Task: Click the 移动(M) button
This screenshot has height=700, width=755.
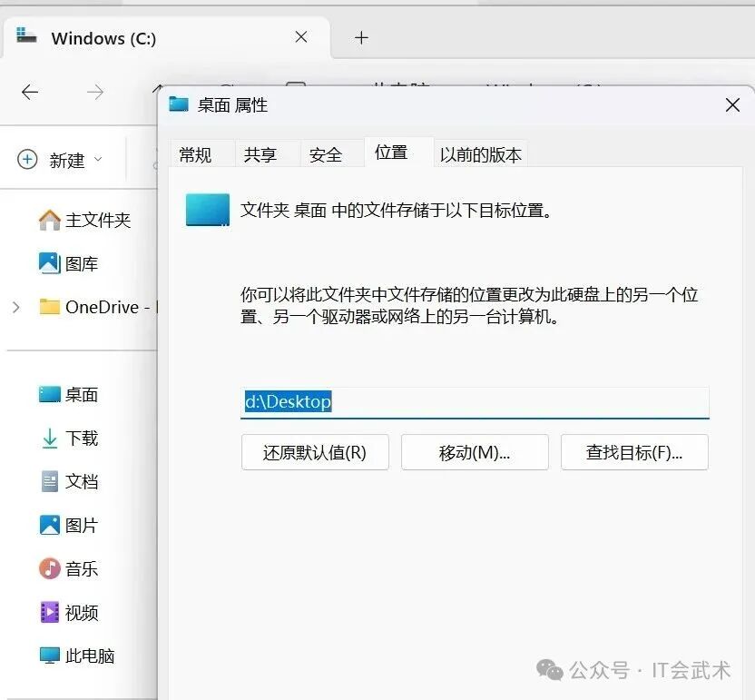Action: click(475, 452)
